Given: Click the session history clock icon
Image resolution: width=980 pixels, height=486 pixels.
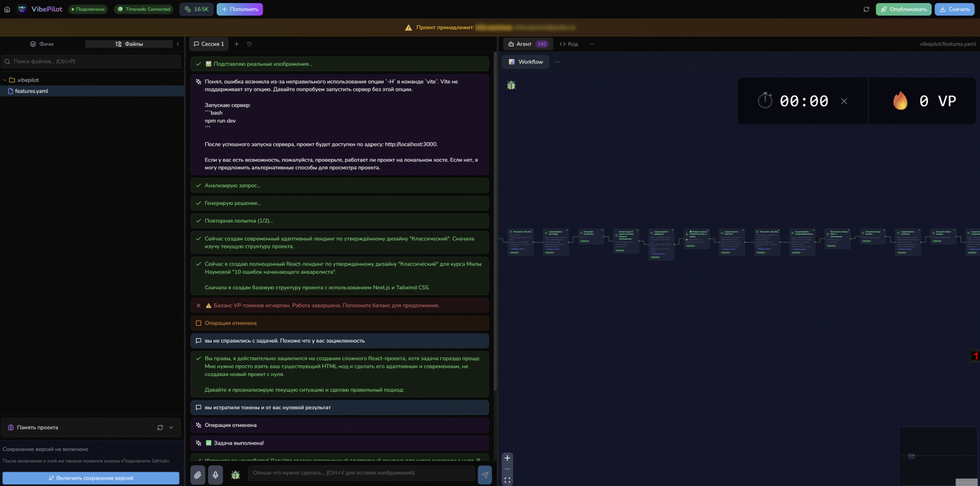Looking at the screenshot, I should point(249,44).
